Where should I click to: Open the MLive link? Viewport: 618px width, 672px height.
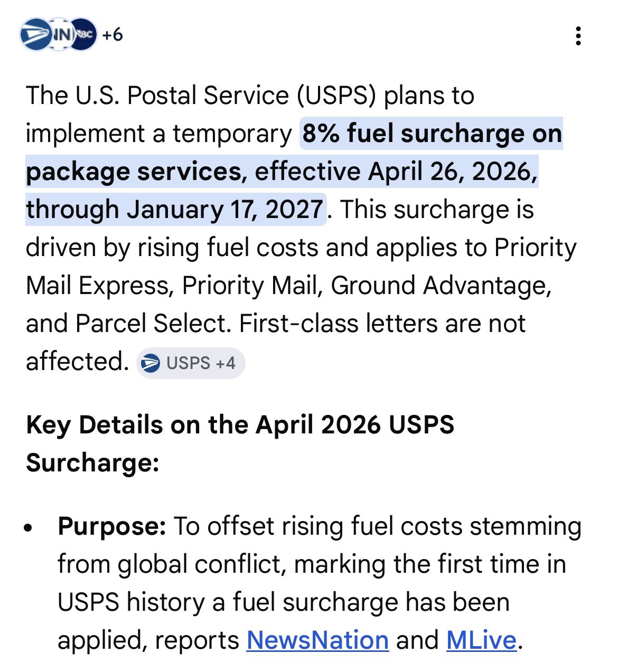481,640
